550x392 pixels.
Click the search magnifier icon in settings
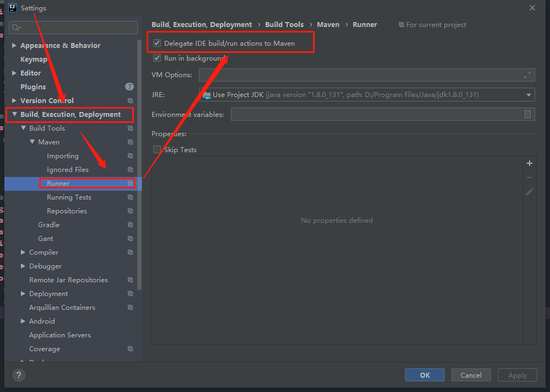tap(16, 28)
